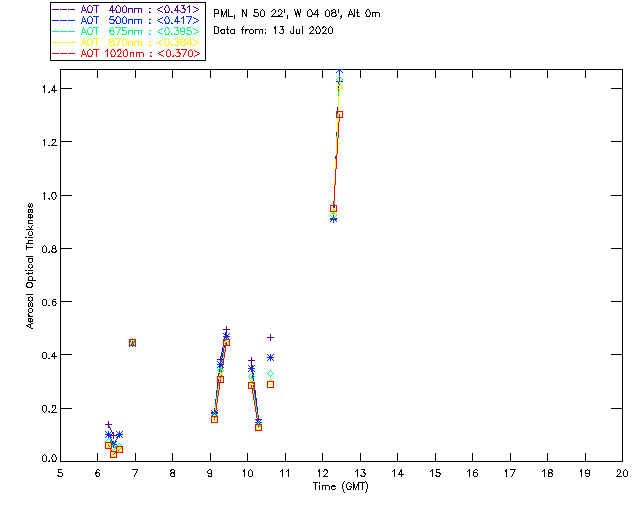Image resolution: width=640 pixels, height=512 pixels.
Task: Select the AOT 1020nm legend entry
Action: pos(126,53)
